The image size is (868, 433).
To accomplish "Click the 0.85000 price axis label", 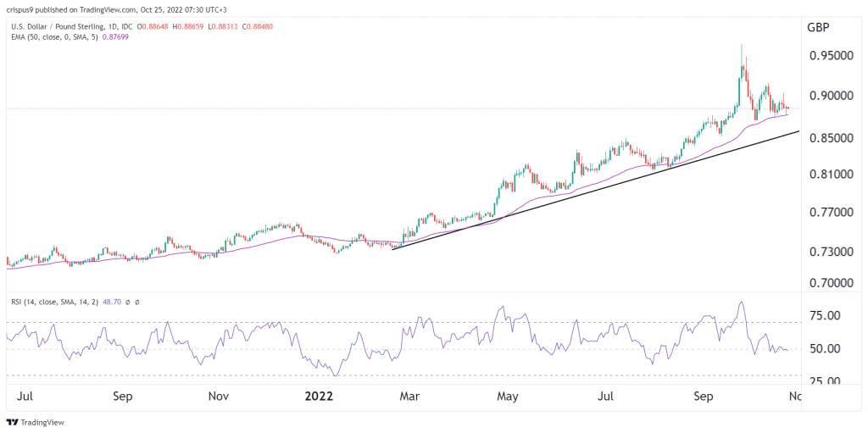I will pyautogui.click(x=832, y=138).
